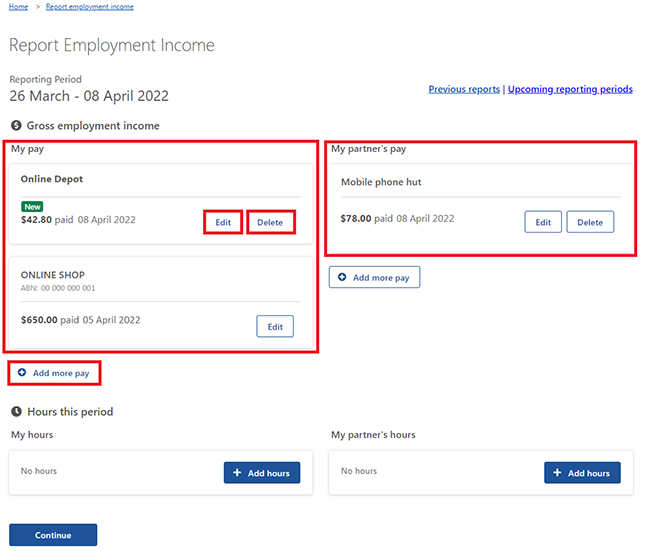Go to Home breadcrumb link

(19, 7)
